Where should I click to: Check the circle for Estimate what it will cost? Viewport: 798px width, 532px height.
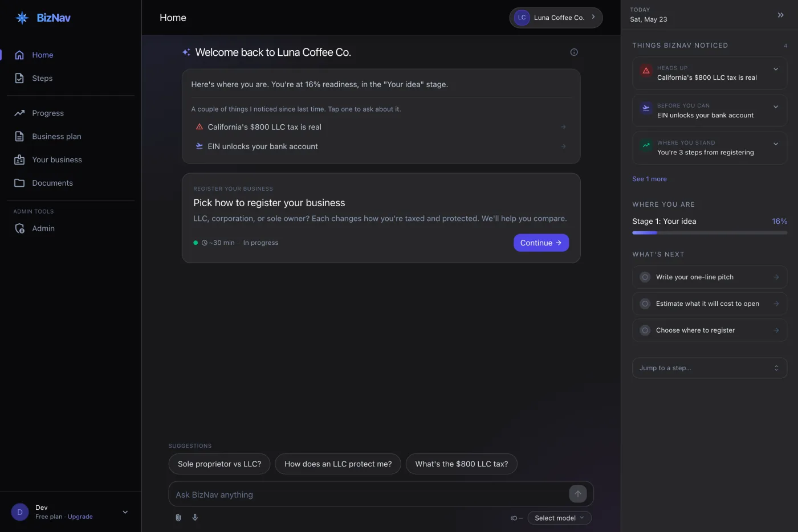click(645, 304)
